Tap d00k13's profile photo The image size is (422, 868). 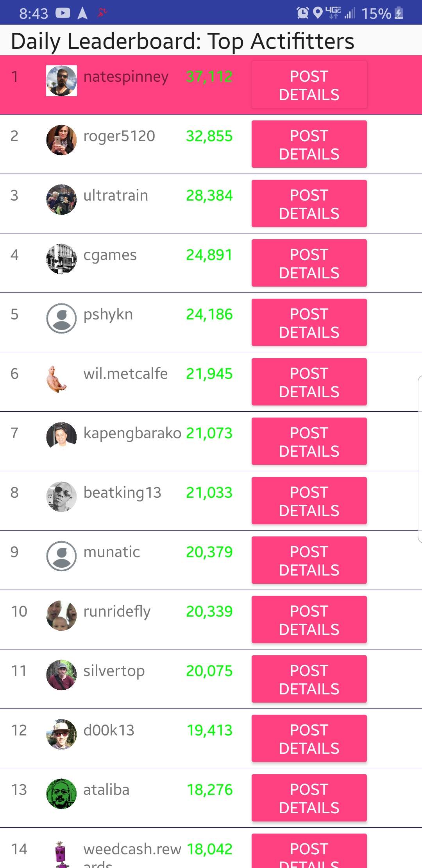click(x=61, y=734)
